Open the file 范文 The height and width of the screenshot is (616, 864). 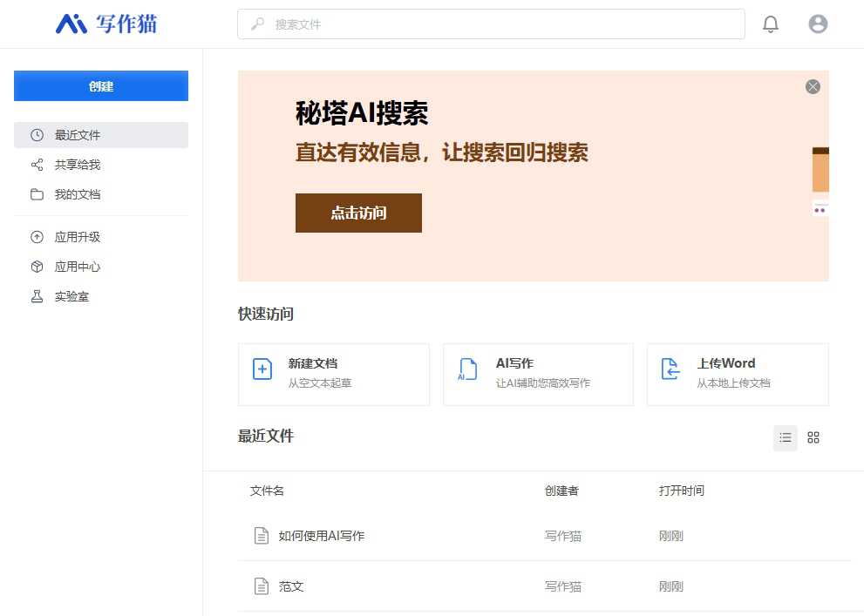pyautogui.click(x=291, y=586)
